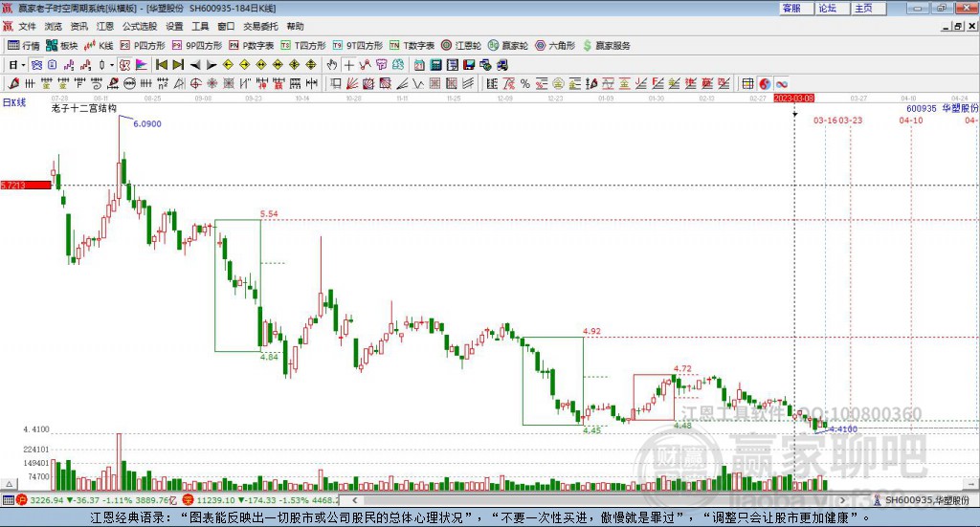This screenshot has width=980, height=527.
Task: Click the pink flag chart icon
Action: click(142, 65)
